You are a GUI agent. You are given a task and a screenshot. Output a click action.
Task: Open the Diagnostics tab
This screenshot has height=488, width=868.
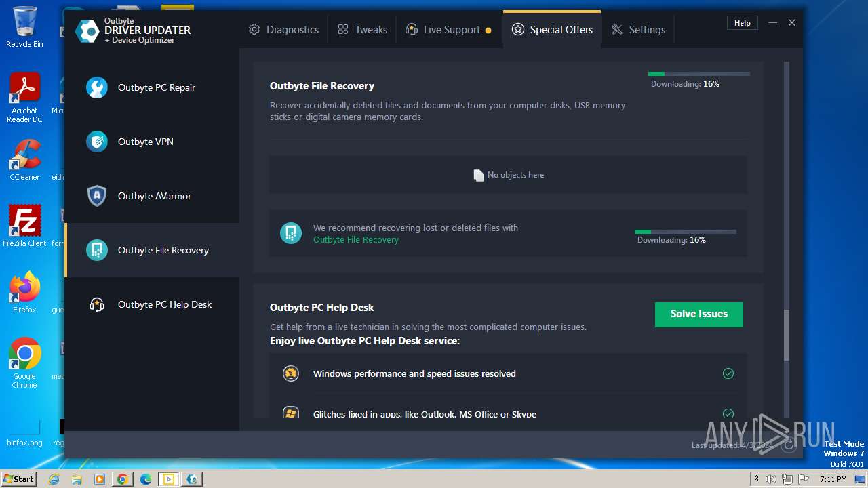click(283, 30)
